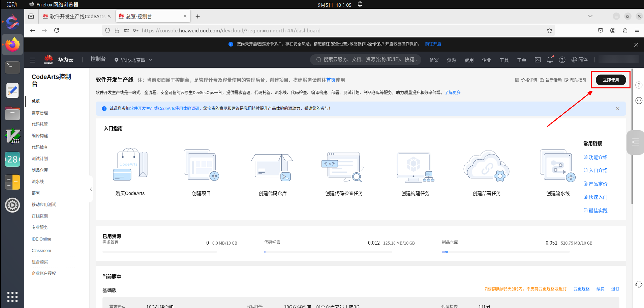
Task: Click the 制品仓库 usage progress bar
Action: pos(506,252)
